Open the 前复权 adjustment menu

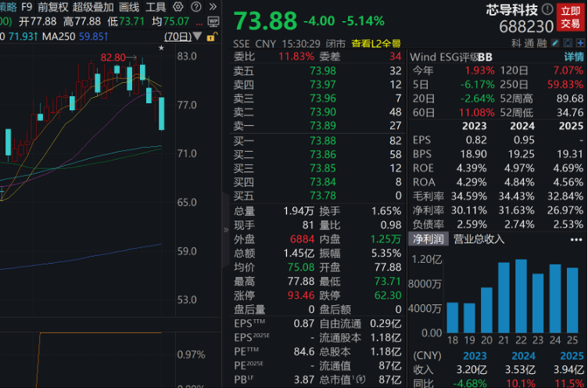click(x=53, y=7)
